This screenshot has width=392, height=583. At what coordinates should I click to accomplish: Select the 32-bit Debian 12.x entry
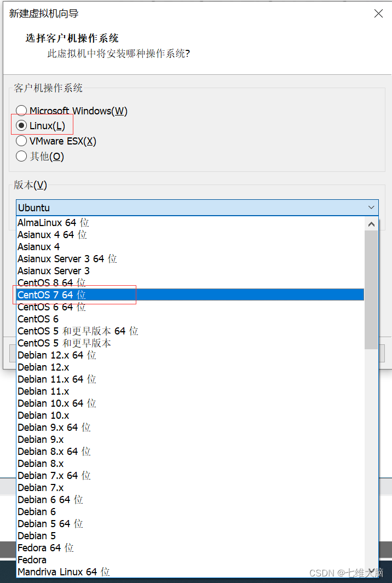[191, 367]
